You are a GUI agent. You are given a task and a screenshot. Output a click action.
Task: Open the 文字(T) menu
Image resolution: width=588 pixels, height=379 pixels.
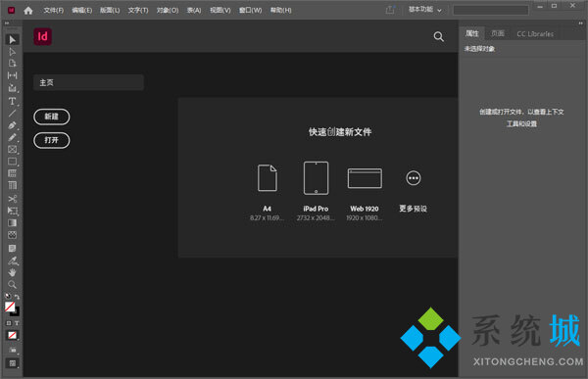click(137, 10)
